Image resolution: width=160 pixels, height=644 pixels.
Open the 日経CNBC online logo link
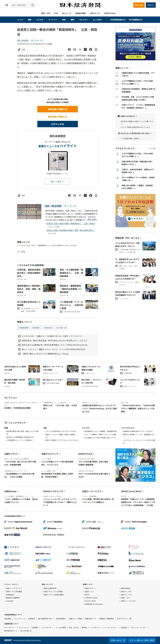(43, 553)
